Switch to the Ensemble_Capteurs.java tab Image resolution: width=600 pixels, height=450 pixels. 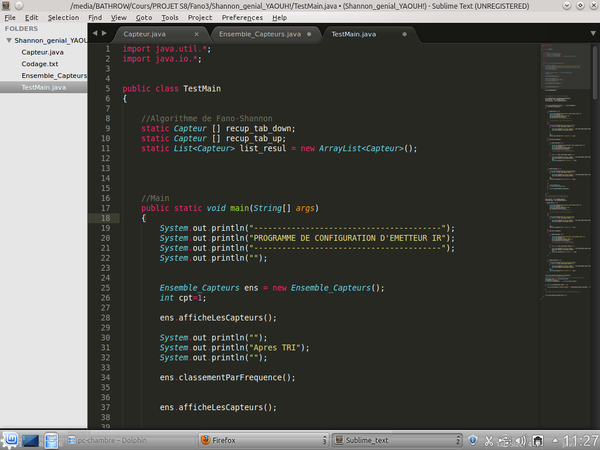click(x=259, y=34)
